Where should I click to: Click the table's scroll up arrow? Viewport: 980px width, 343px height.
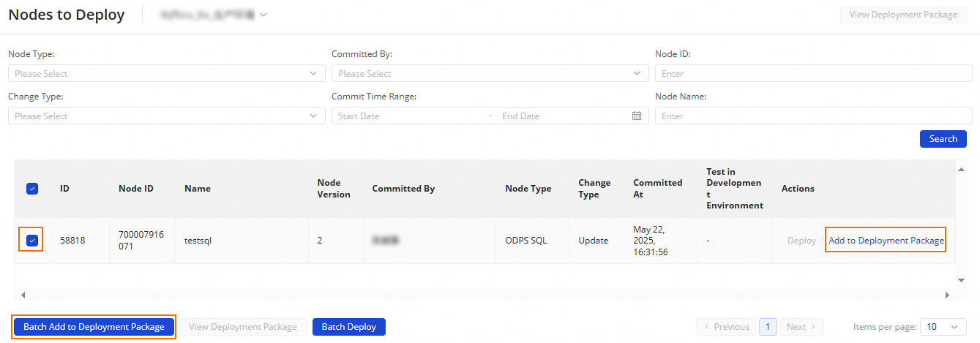(960, 170)
